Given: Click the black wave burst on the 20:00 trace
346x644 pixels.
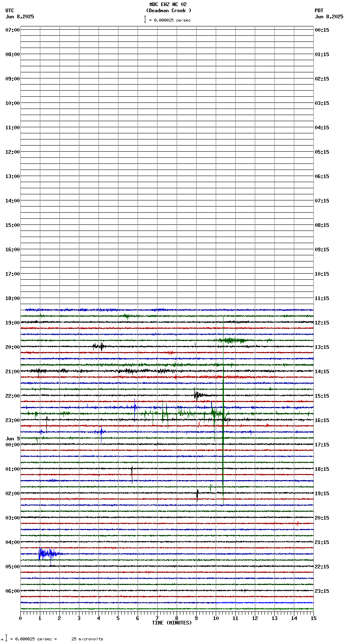Looking at the screenshot, I should [x=99, y=346].
